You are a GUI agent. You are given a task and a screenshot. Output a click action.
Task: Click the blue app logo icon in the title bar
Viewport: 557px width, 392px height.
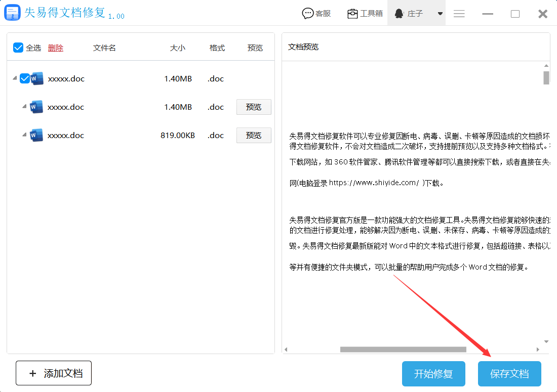tap(13, 13)
